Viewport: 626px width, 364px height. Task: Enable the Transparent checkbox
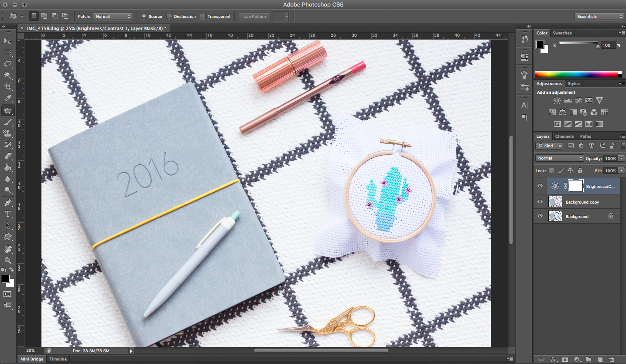tap(202, 16)
